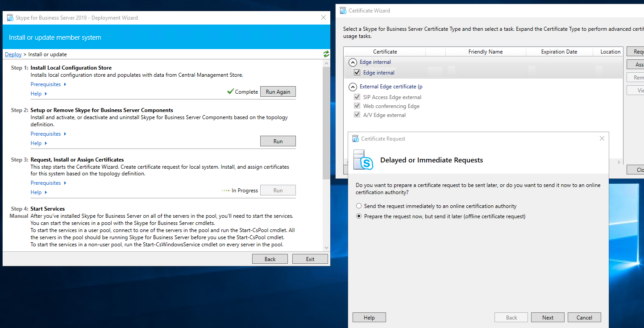Click the Deploy breadcrumb link
644x328 pixels.
(x=13, y=54)
